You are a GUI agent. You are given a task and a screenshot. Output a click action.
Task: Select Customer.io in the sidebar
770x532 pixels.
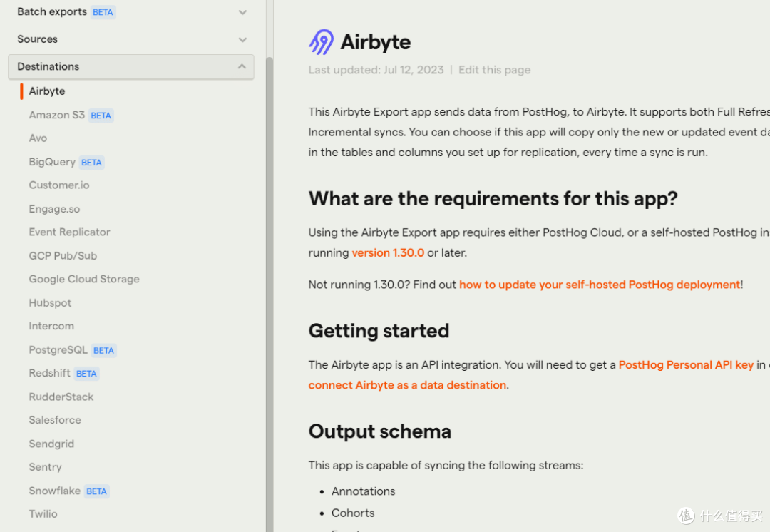coord(59,185)
